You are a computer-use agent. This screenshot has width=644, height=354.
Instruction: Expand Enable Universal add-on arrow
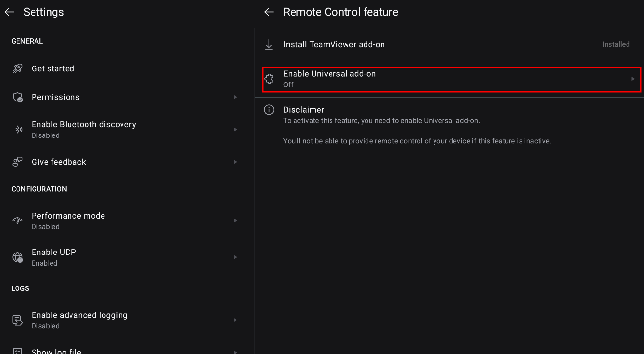(633, 79)
